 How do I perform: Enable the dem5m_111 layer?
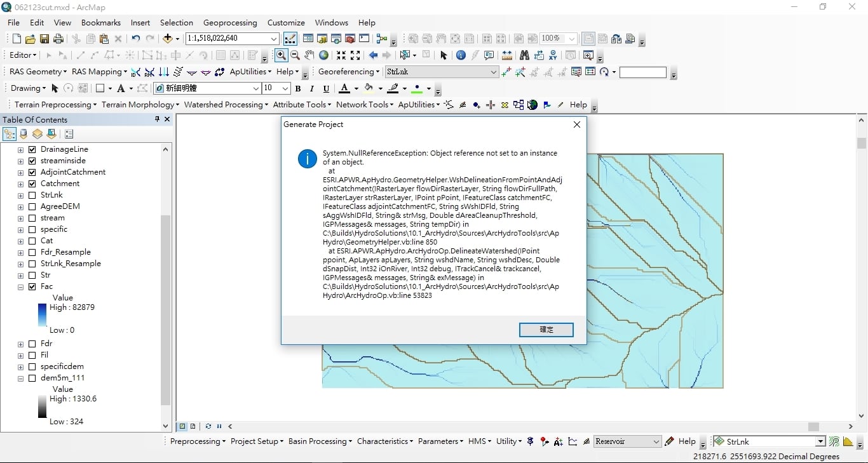[x=32, y=378]
